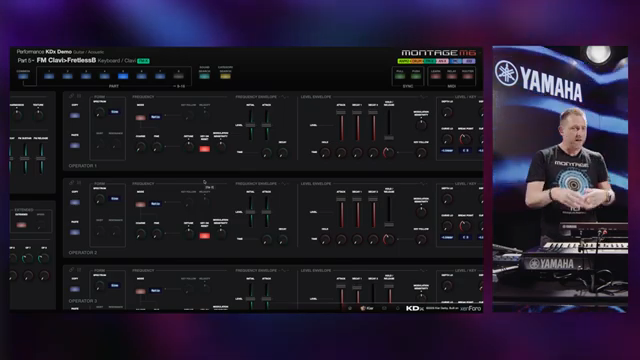Click the AWM2 engine badge under Montage M6
Viewport: 640px width, 360px height.
pos(404,61)
